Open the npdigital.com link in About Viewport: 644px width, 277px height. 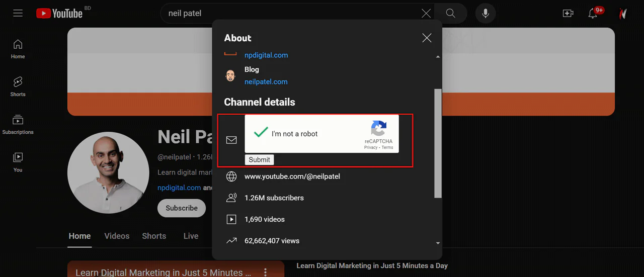point(266,55)
